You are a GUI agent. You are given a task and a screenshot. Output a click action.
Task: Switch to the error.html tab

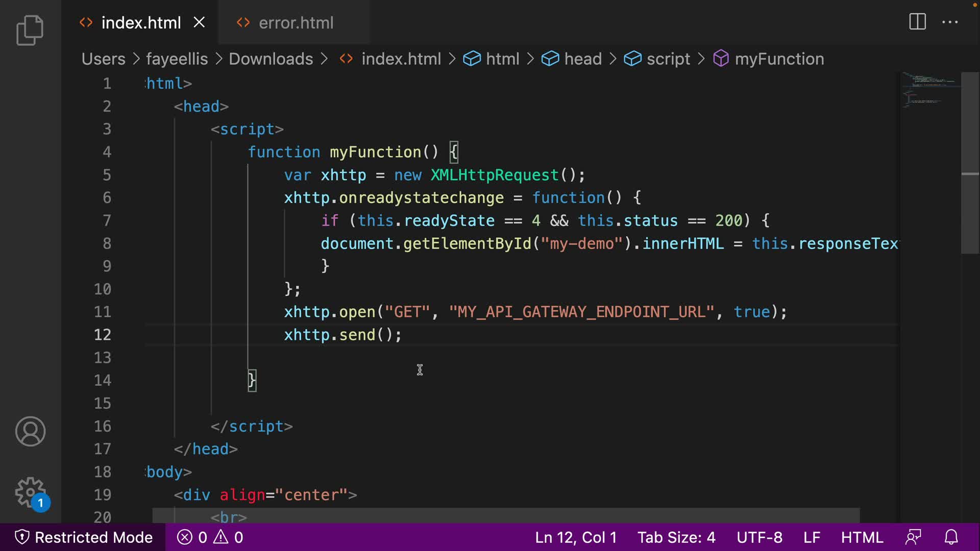tap(296, 23)
